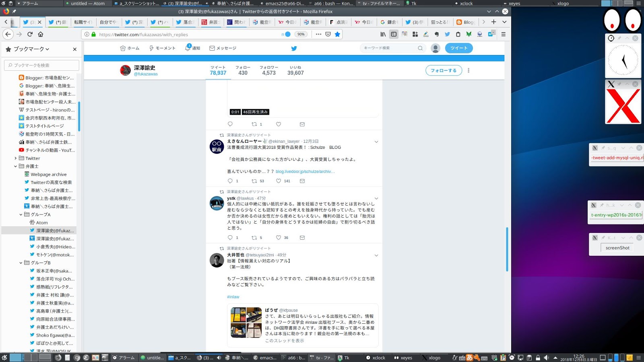Open page actions three-dot menu
644x362 pixels.
[x=318, y=34]
